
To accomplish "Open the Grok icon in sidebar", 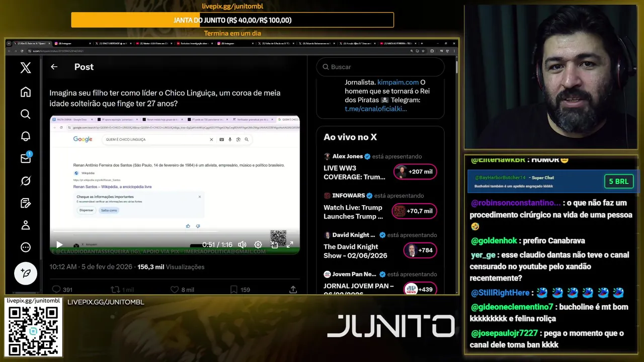I will [x=26, y=180].
